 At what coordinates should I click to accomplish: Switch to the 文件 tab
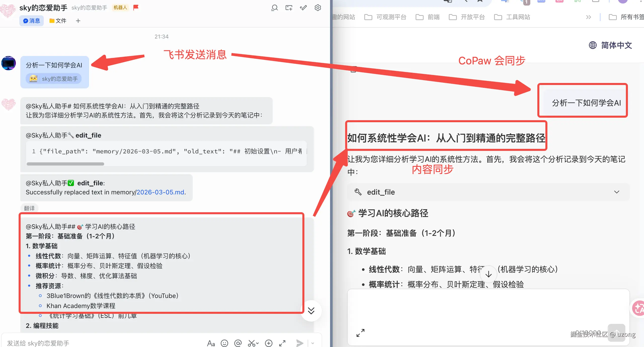[x=58, y=21]
